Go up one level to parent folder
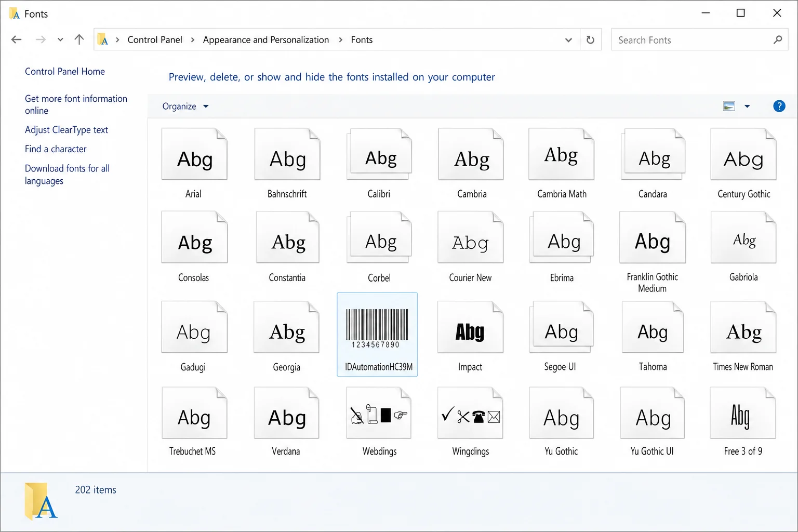 [x=79, y=39]
